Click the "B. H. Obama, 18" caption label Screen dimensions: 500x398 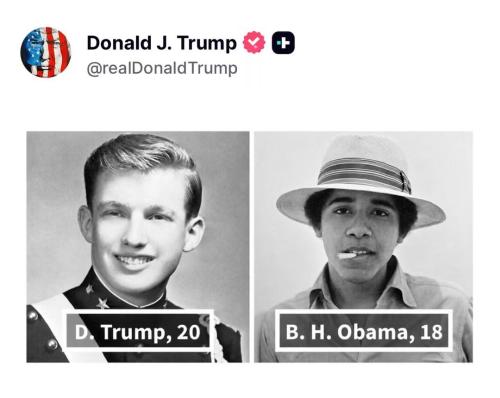point(364,331)
